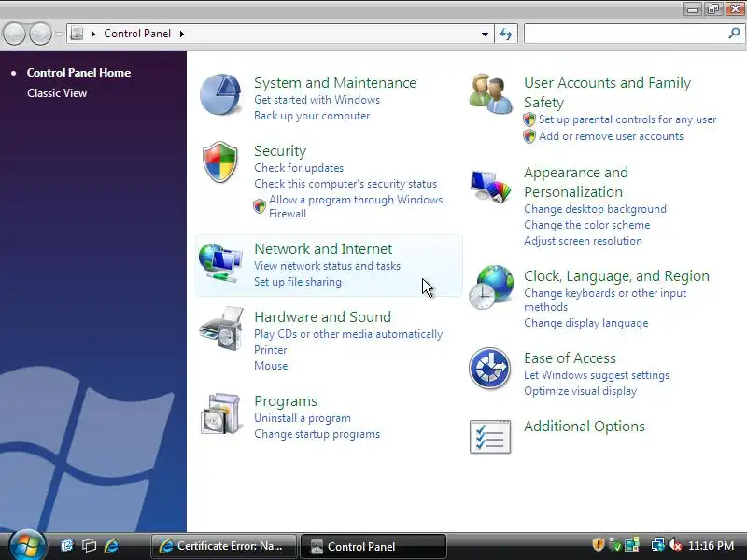Screen dimensions: 747x560
Task: Open Additional Options heading
Action: click(585, 427)
